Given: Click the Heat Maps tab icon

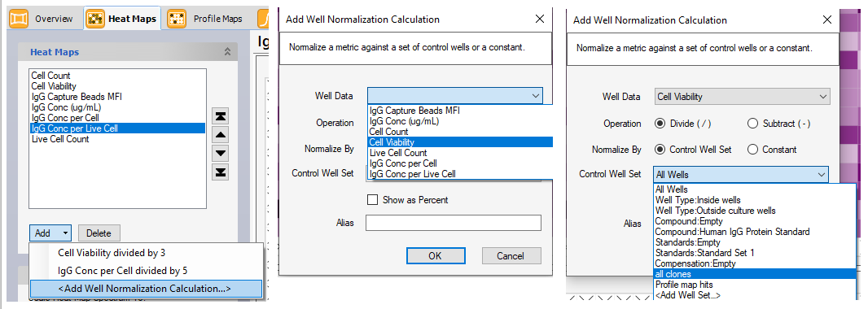Looking at the screenshot, I should pos(96,18).
